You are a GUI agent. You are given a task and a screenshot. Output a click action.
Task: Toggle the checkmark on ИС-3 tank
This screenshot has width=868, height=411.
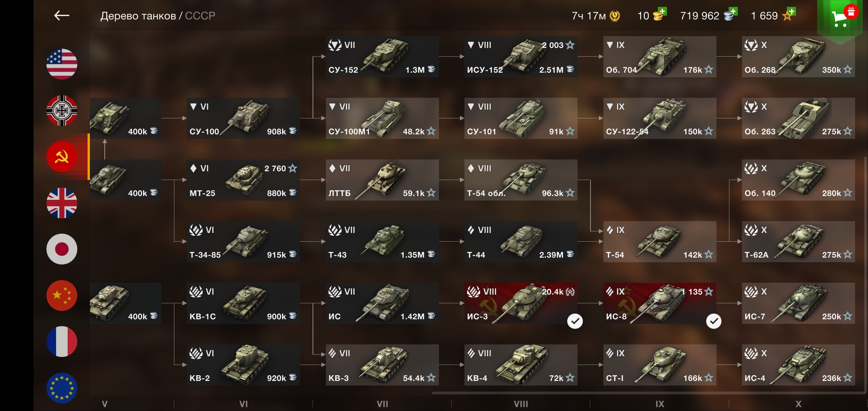[575, 321]
